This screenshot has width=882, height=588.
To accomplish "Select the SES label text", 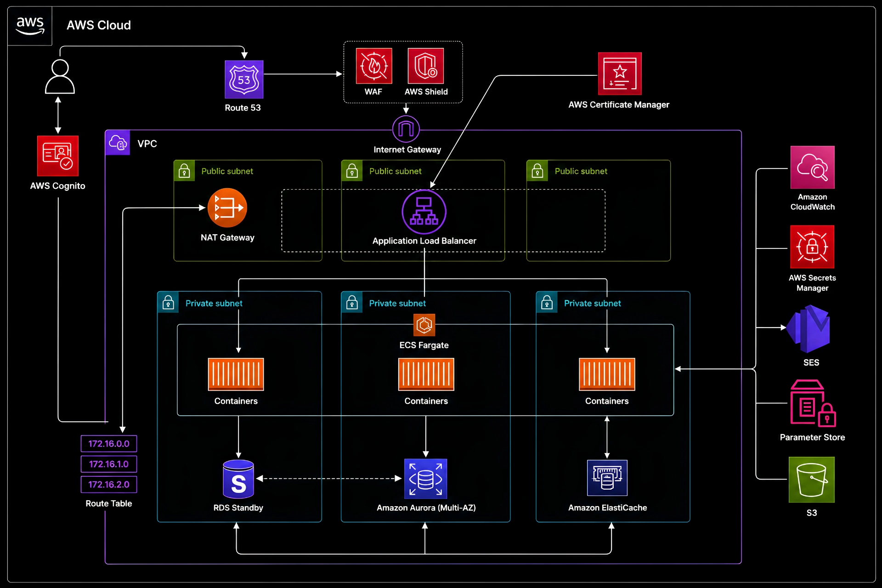I will coord(811,362).
